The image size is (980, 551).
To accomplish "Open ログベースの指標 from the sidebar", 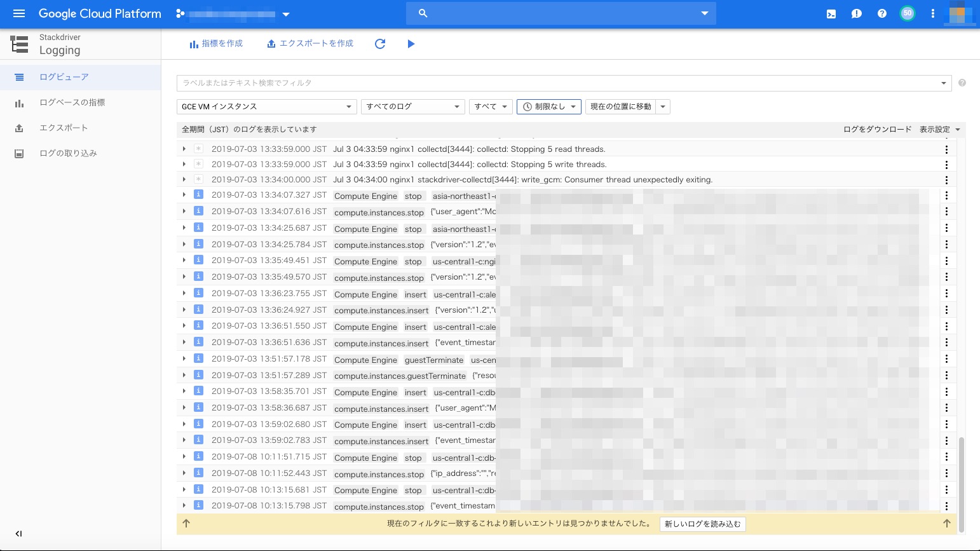I will 72,102.
